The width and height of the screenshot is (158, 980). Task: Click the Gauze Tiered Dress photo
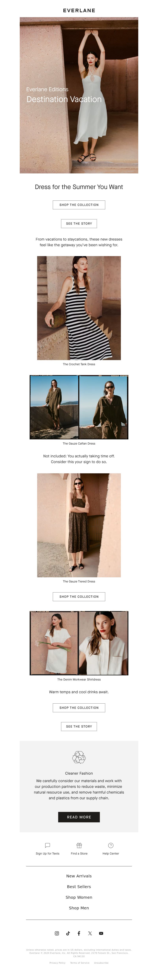click(x=79, y=525)
